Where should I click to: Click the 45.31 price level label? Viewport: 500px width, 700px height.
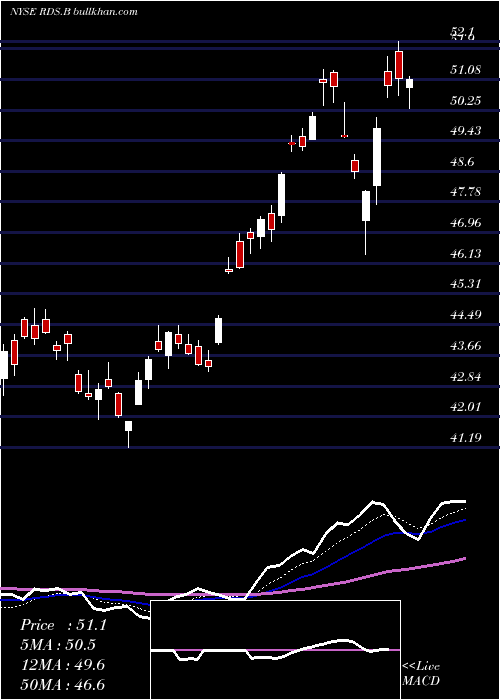(466, 283)
